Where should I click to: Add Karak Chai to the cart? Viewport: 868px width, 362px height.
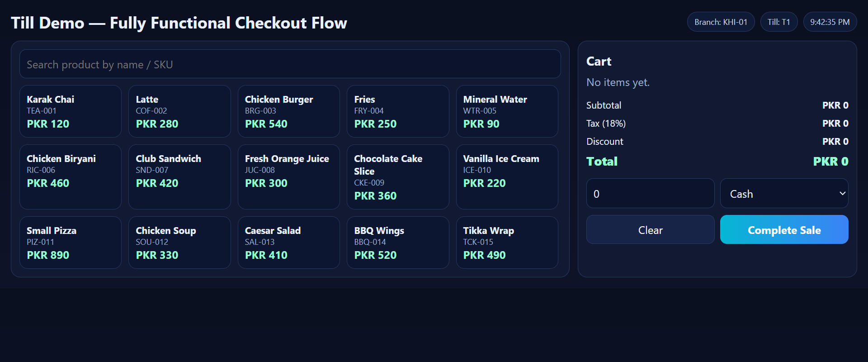(x=71, y=111)
